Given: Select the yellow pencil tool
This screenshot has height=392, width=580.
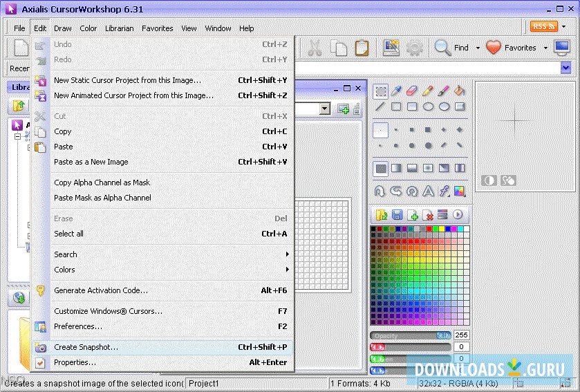Looking at the screenshot, I should [428, 91].
